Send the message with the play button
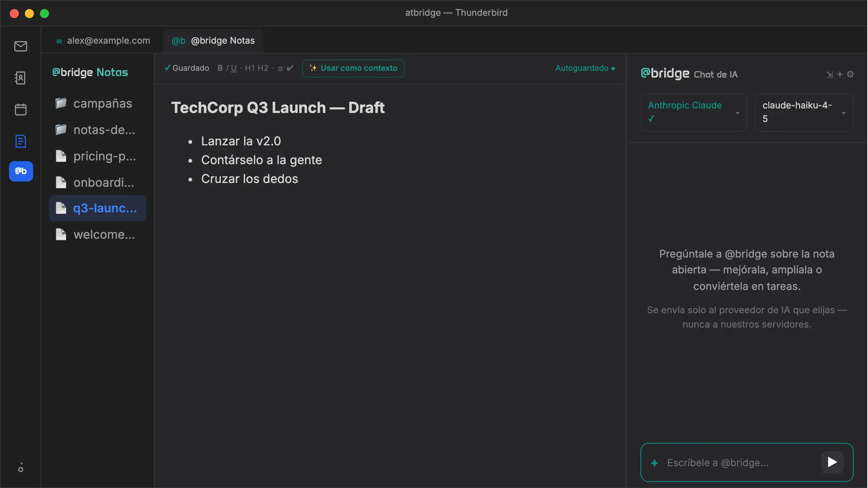The image size is (868, 488). point(833,462)
